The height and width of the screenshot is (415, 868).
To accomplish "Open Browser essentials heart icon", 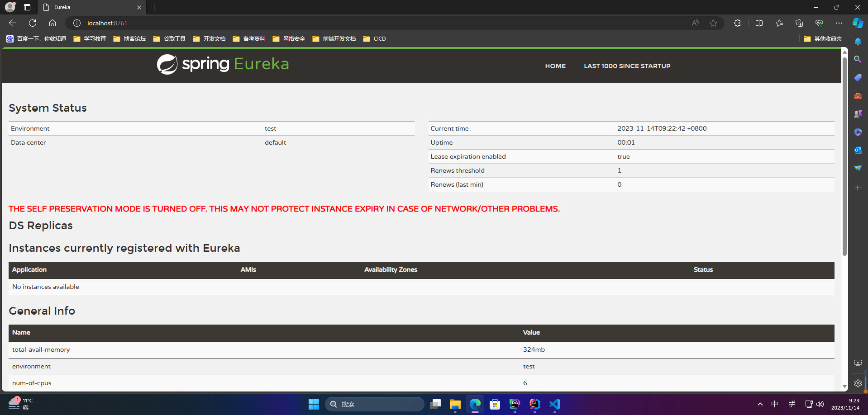I will point(819,23).
